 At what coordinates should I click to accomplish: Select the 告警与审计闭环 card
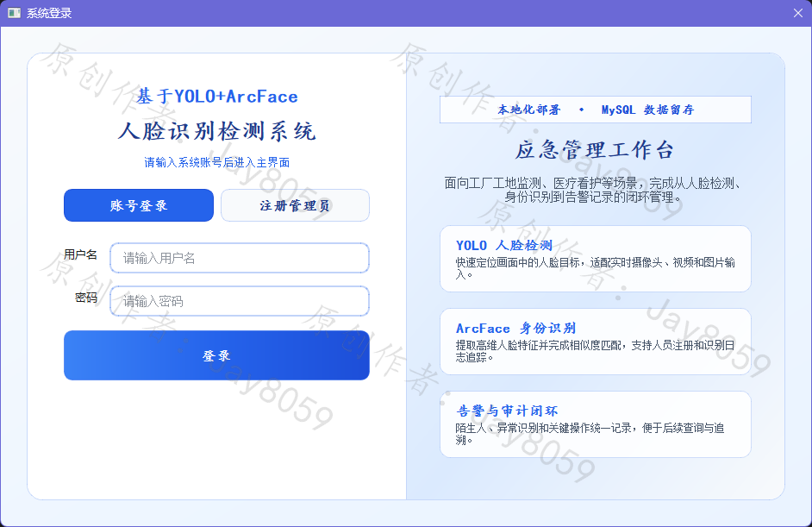(596, 424)
